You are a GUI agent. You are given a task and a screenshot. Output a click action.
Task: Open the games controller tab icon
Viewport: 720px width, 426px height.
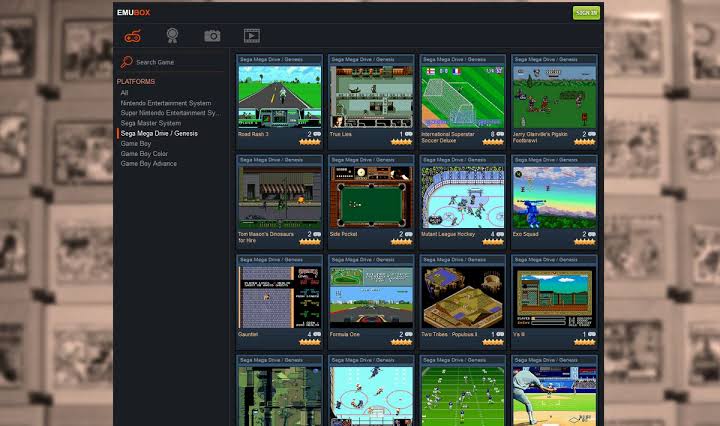133,36
